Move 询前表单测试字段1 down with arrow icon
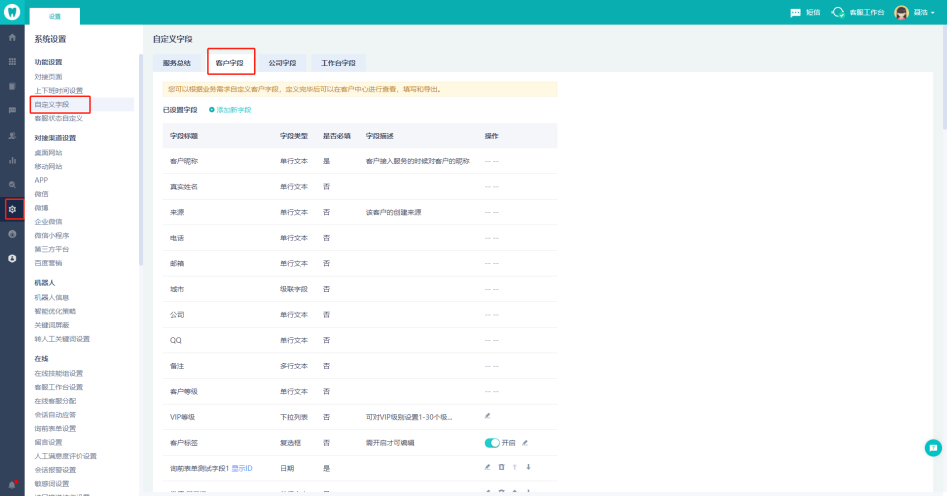Image resolution: width=947 pixels, height=496 pixels. [x=528, y=467]
